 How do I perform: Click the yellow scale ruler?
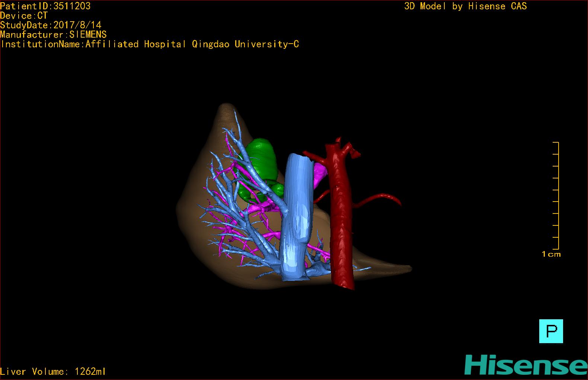point(556,196)
